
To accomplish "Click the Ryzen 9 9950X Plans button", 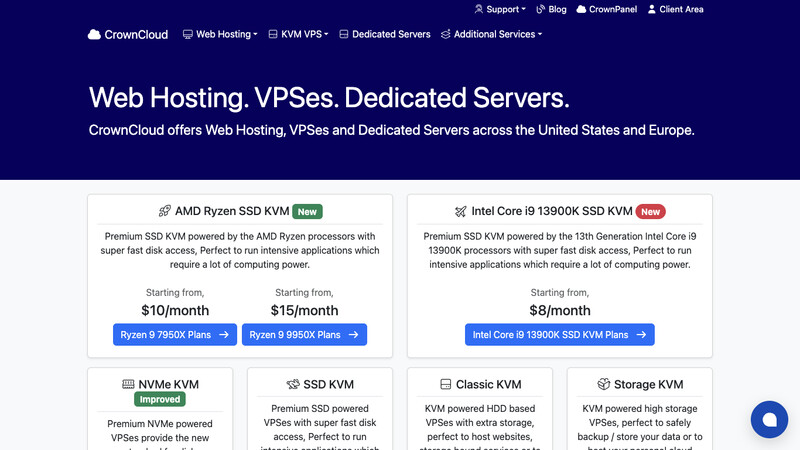I will click(x=305, y=335).
